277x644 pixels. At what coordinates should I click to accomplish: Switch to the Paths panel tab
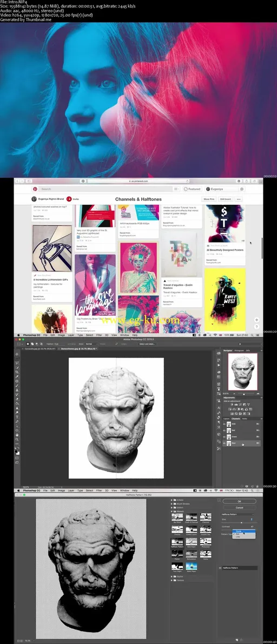pyautogui.click(x=245, y=419)
